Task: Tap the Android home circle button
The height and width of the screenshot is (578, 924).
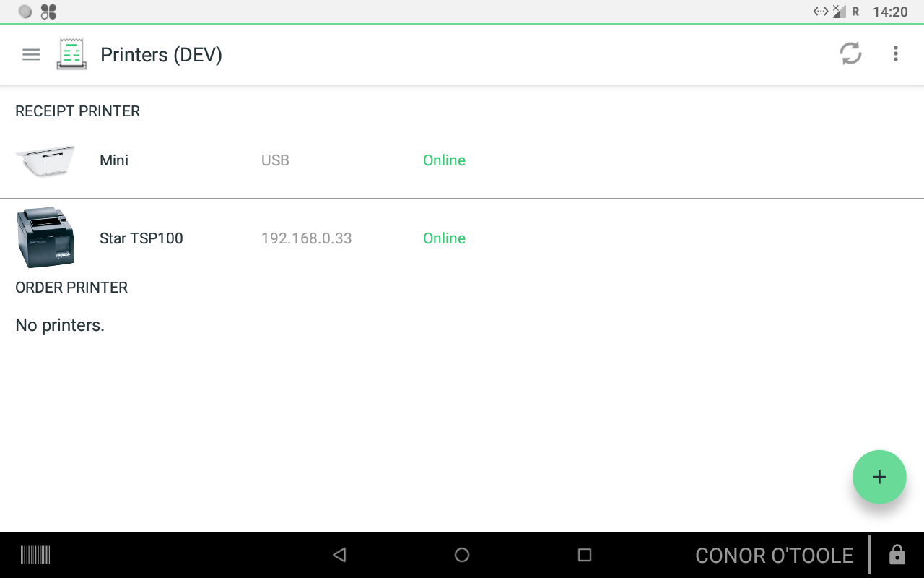Action: coord(462,555)
